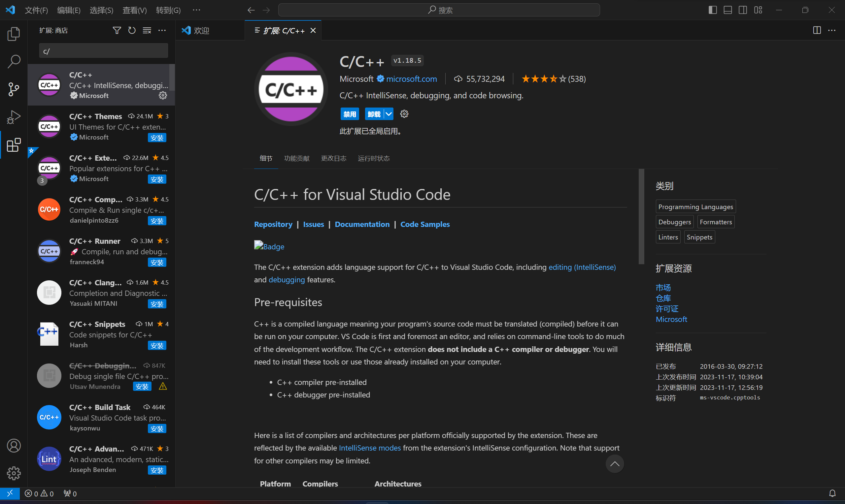Select the Debuggers category tag
Image resolution: width=845 pixels, height=504 pixels.
(x=674, y=222)
